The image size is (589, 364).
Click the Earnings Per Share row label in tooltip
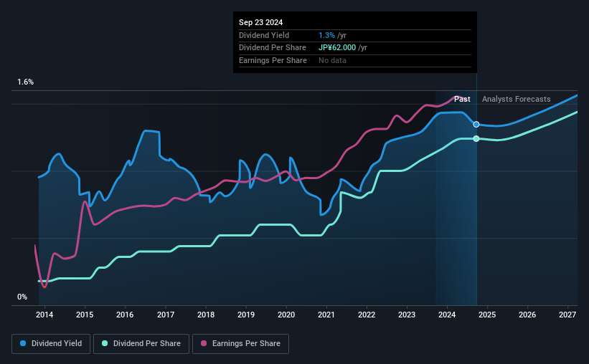273,60
